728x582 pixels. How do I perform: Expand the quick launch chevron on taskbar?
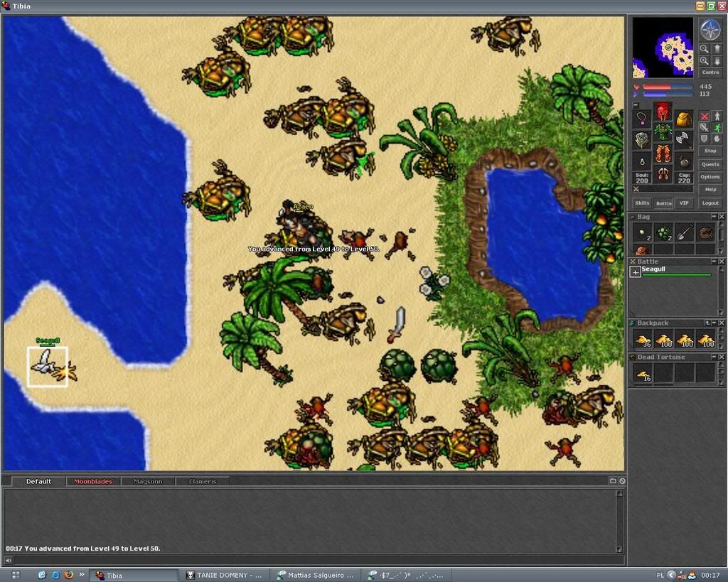pos(82,575)
